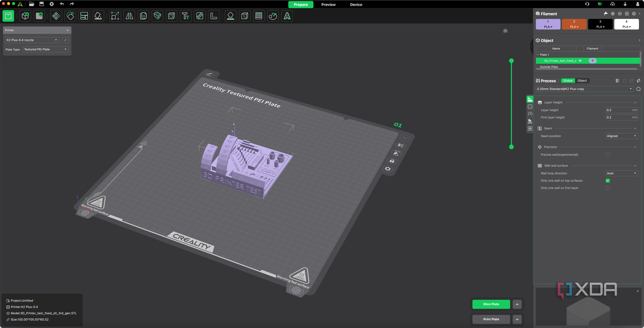This screenshot has height=328, width=644.
Task: Switch to the Device tab
Action: pyautogui.click(x=356, y=4)
